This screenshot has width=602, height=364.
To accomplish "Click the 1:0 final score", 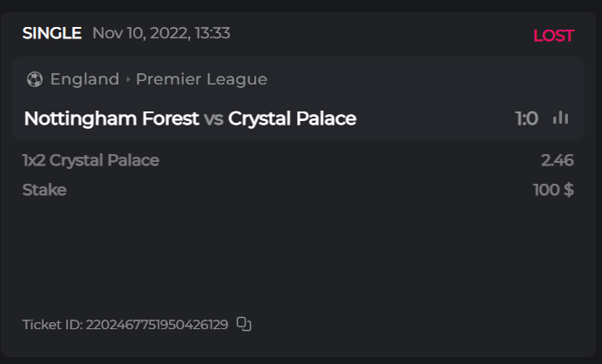I will point(526,118).
